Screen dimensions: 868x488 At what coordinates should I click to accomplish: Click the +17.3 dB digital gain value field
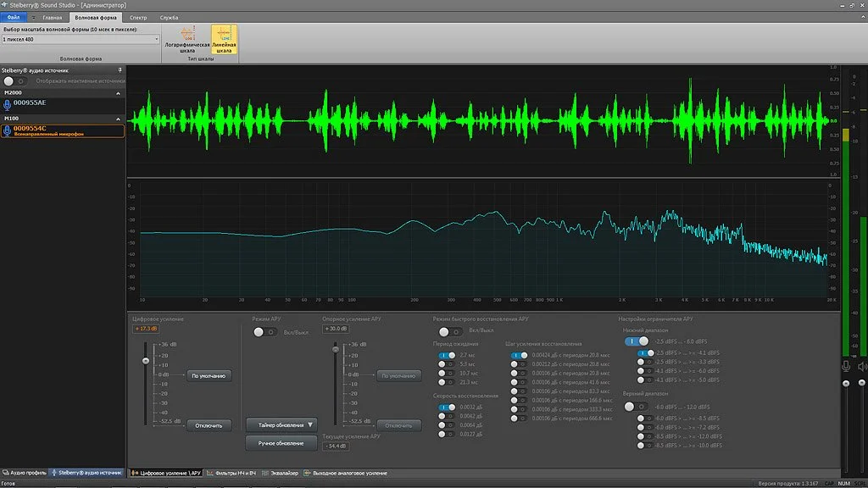(146, 329)
